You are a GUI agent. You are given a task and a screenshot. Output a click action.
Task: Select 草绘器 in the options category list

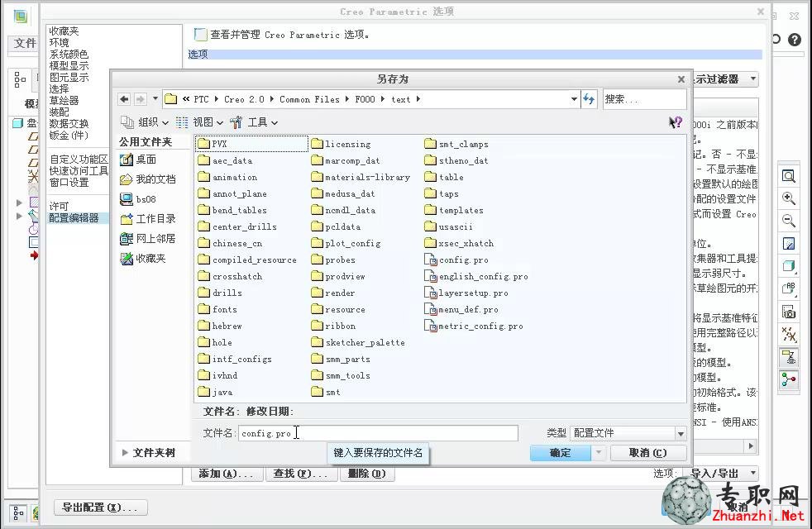tap(64, 100)
